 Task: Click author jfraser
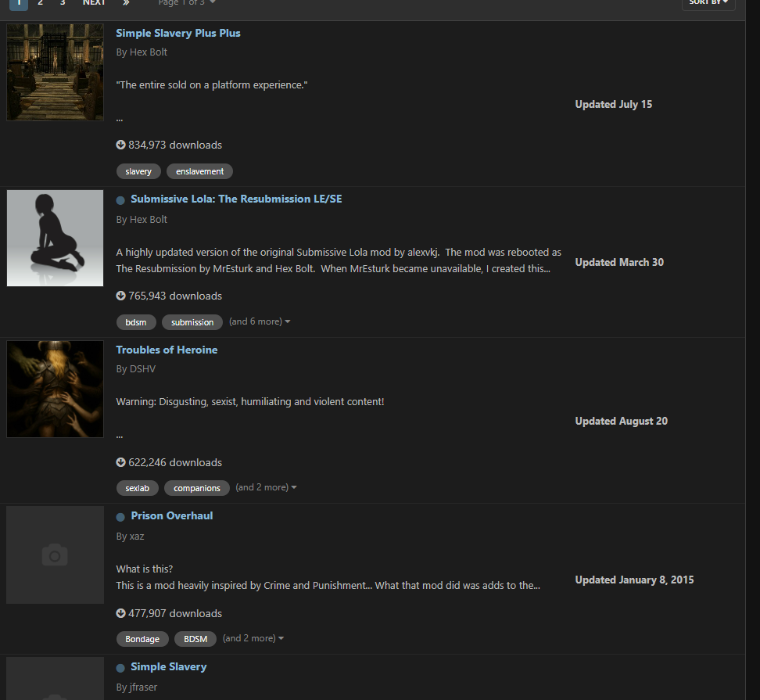click(143, 687)
